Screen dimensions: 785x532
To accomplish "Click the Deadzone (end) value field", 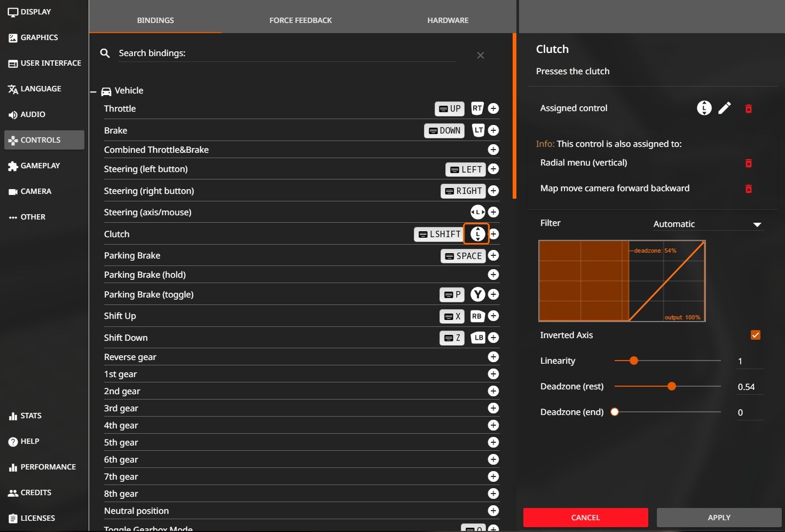I will (x=750, y=412).
